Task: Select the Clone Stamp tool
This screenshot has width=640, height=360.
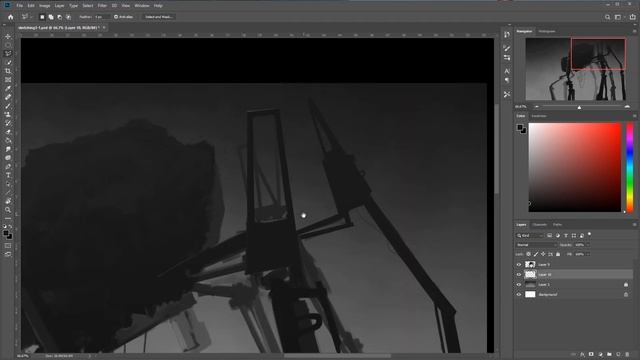Action: [x=8, y=114]
